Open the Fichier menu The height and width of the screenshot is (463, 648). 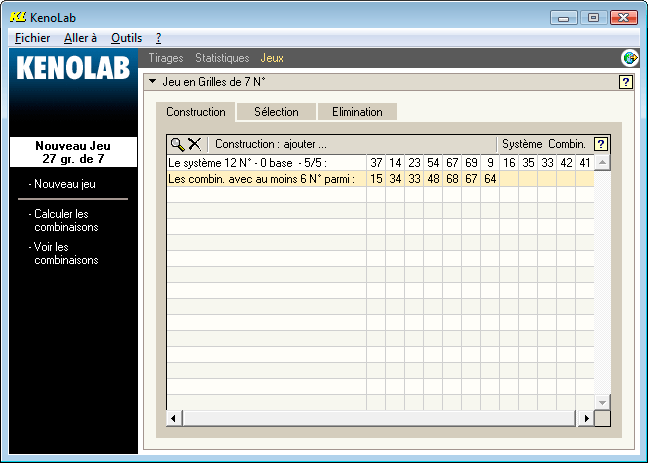pos(32,37)
